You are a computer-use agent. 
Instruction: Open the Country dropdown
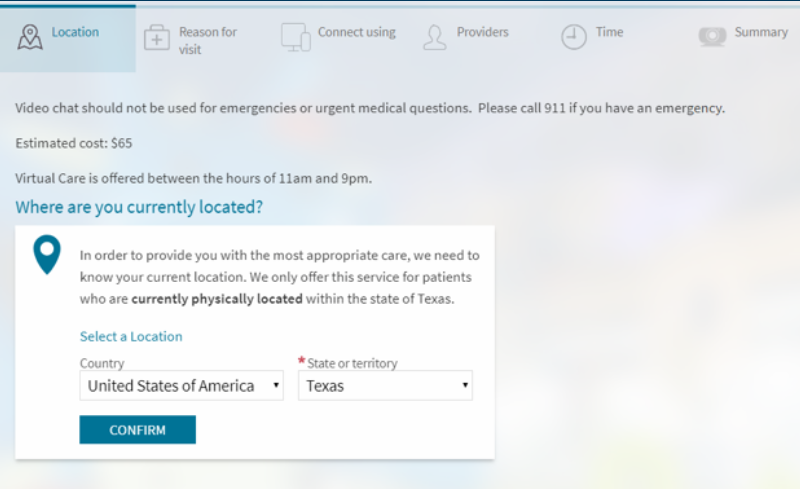click(181, 385)
